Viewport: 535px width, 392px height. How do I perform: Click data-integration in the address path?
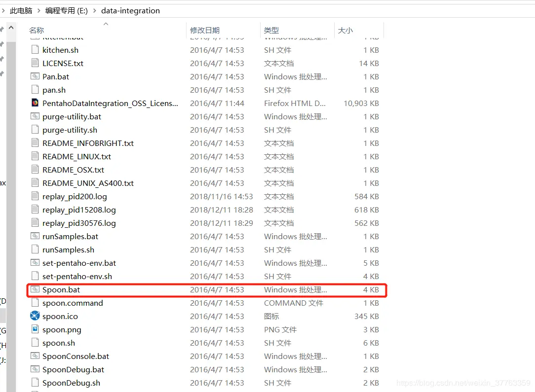point(130,10)
